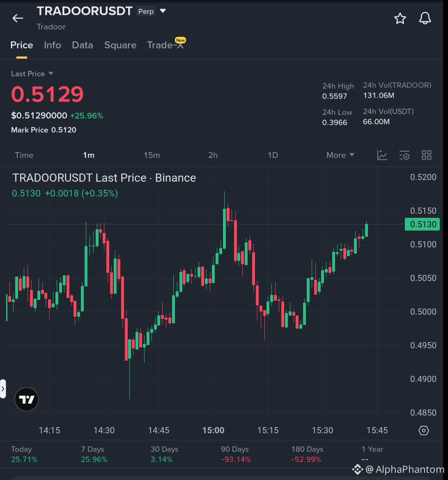This screenshot has width=448, height=480.
Task: Select the 15m timeframe
Action: (152, 155)
